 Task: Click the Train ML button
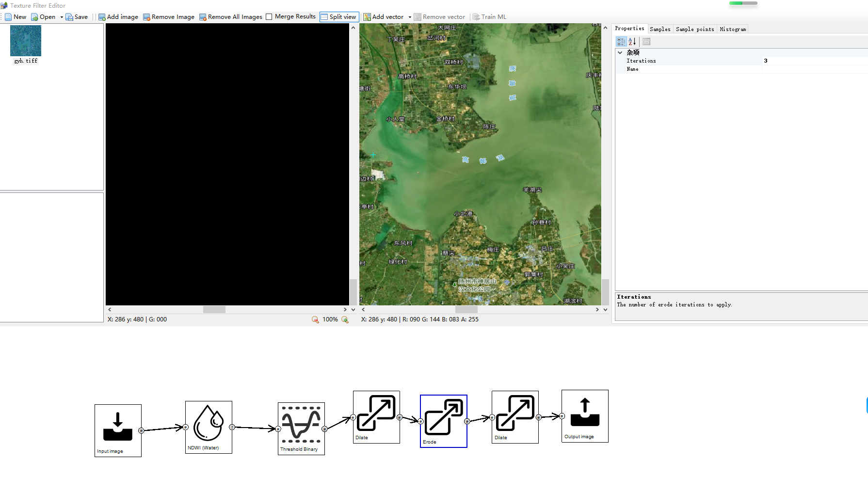point(489,17)
